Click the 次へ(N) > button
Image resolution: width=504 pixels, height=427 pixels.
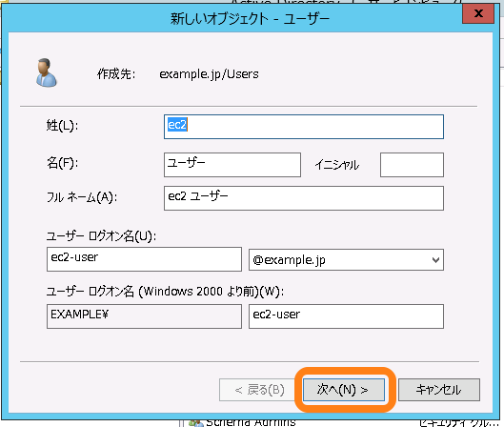344,390
